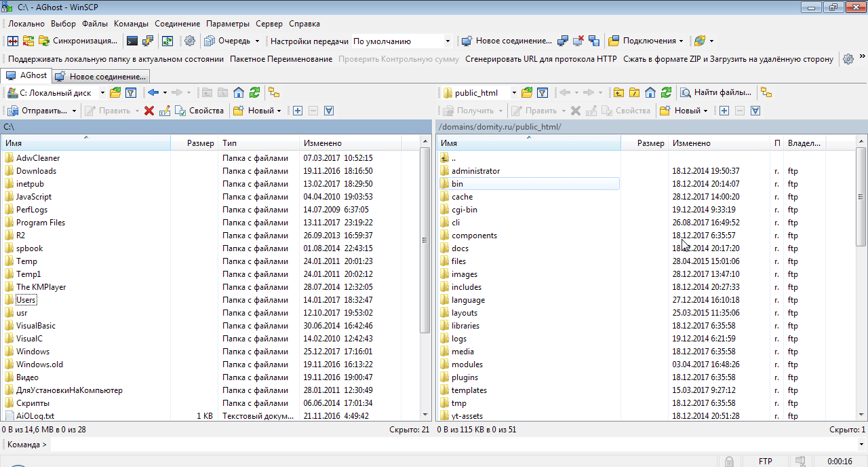Click Пакетное Переименование command

pos(281,59)
